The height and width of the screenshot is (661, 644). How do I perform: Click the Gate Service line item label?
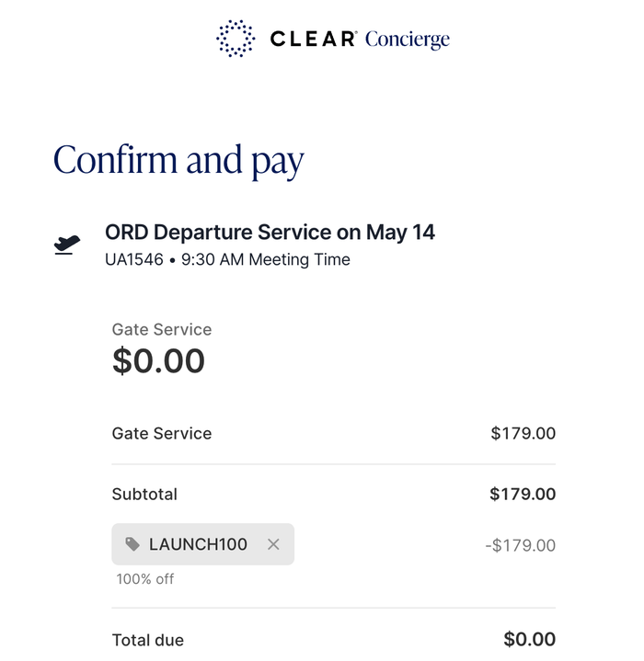click(x=162, y=433)
